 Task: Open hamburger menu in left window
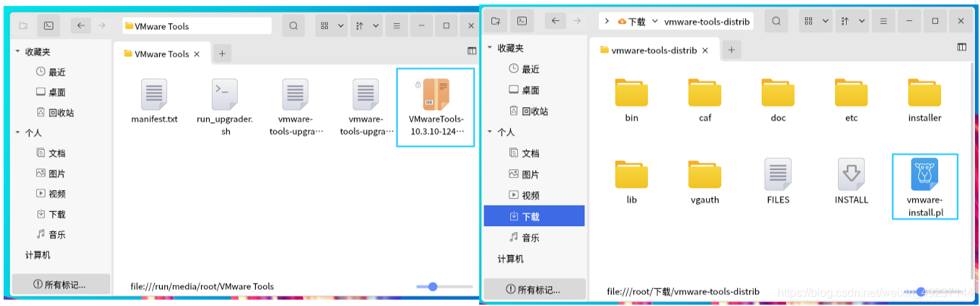(396, 26)
